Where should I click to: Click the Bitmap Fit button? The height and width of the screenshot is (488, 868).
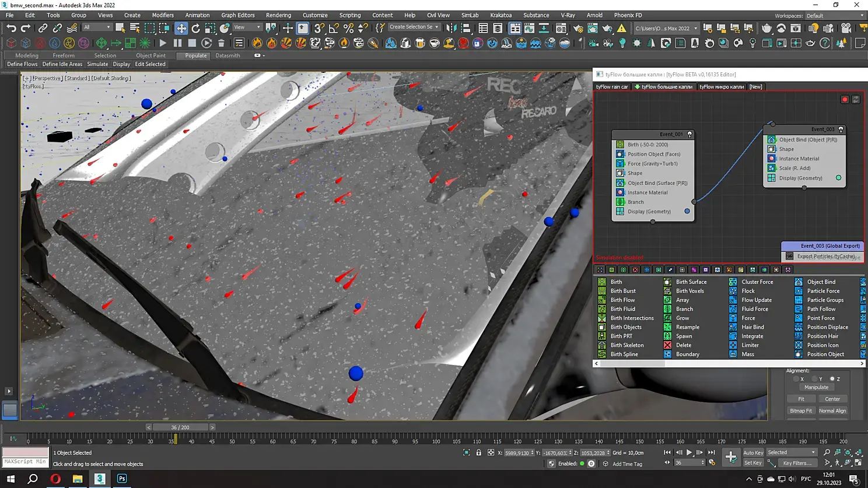(x=800, y=410)
